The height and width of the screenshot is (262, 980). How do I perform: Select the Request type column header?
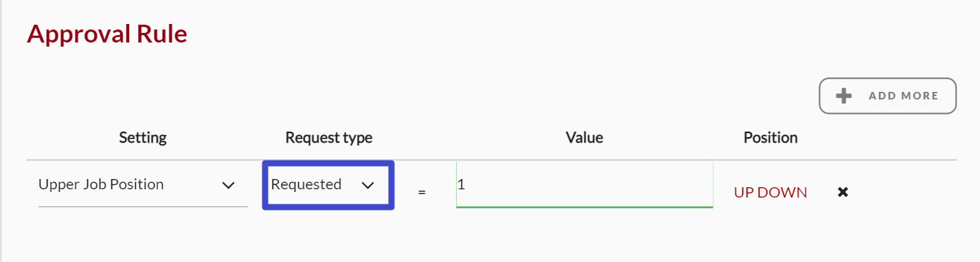tap(329, 138)
